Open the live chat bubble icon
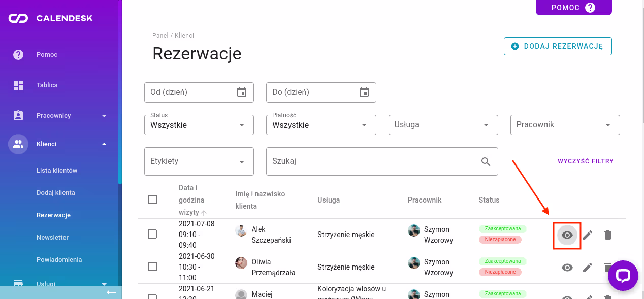The height and width of the screenshot is (299, 644). tap(623, 275)
